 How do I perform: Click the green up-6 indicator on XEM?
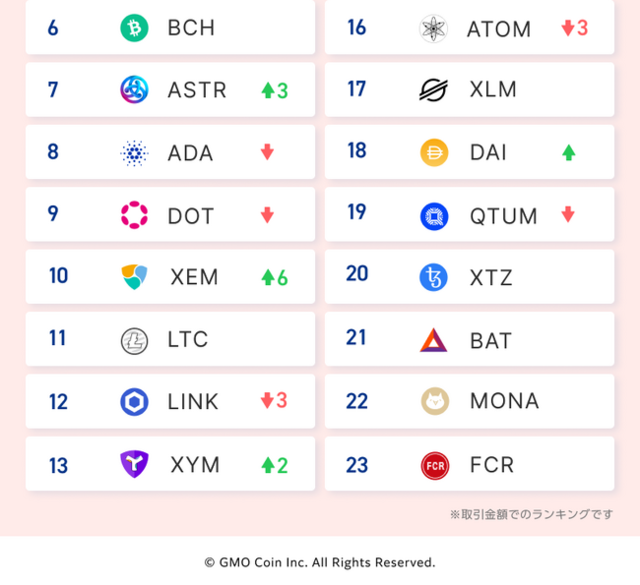point(275,278)
